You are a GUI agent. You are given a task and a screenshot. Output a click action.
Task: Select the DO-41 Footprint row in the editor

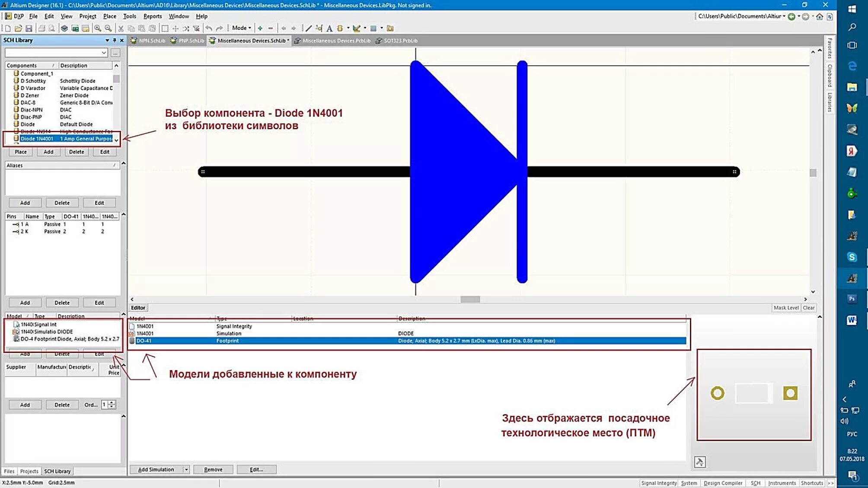(408, 341)
